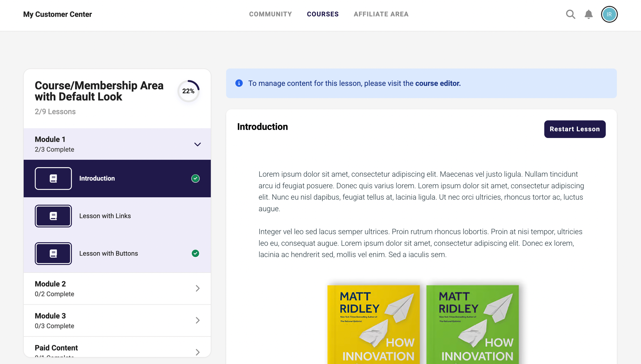Expand Module 2 using its chevron
This screenshot has width=641, height=364.
coord(198,288)
